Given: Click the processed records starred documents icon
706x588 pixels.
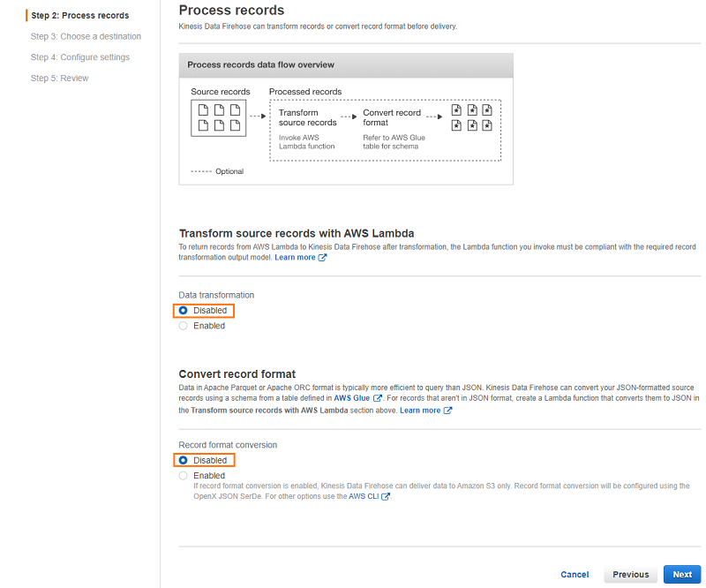Looking at the screenshot, I should coord(472,117).
